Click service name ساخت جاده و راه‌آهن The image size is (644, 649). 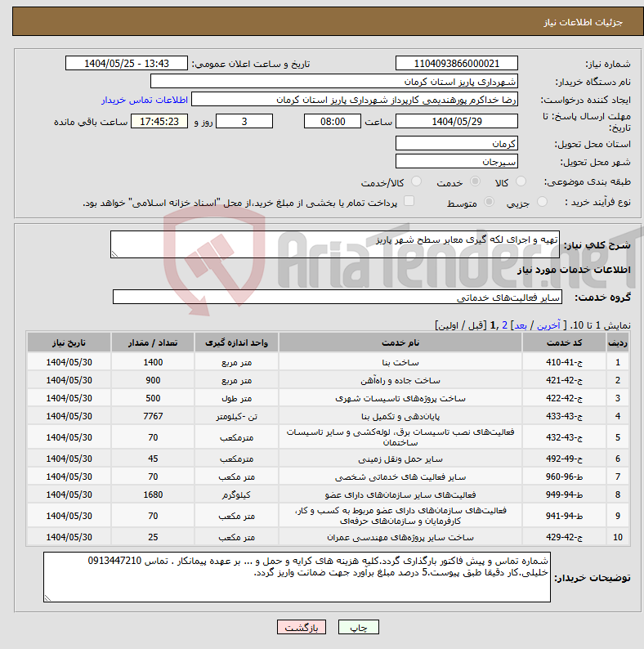(400, 380)
